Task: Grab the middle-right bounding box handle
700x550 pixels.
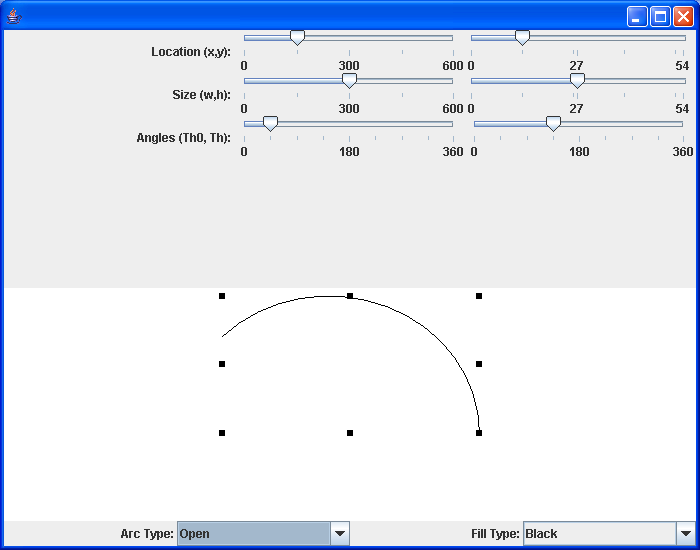Action: click(x=479, y=364)
